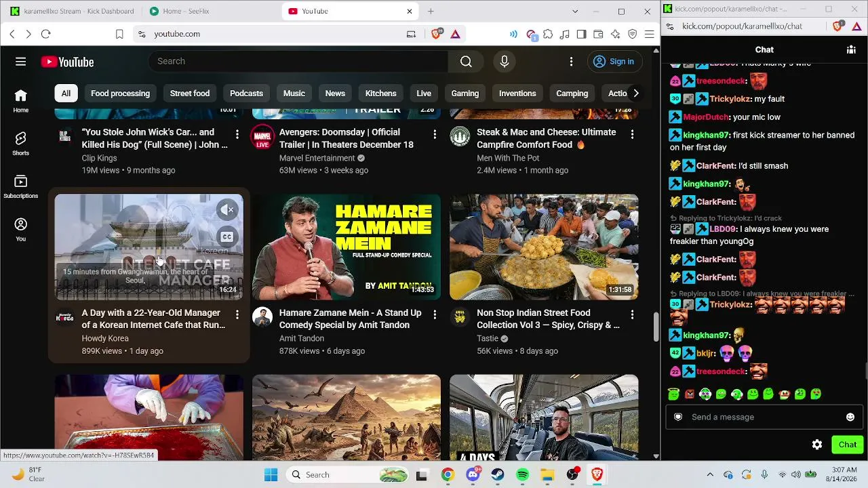Open the Howdy Korea channel link
This screenshot has height=488, width=868.
[x=105, y=338]
